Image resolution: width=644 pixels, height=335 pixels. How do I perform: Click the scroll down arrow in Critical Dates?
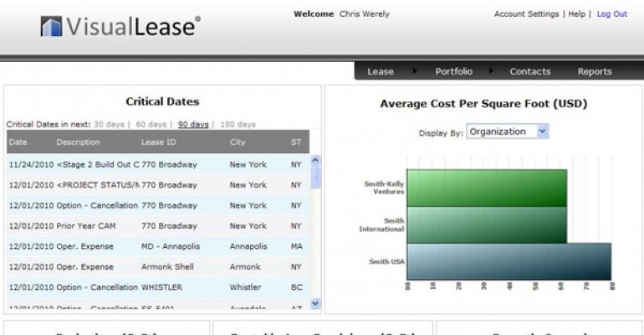[x=315, y=303]
